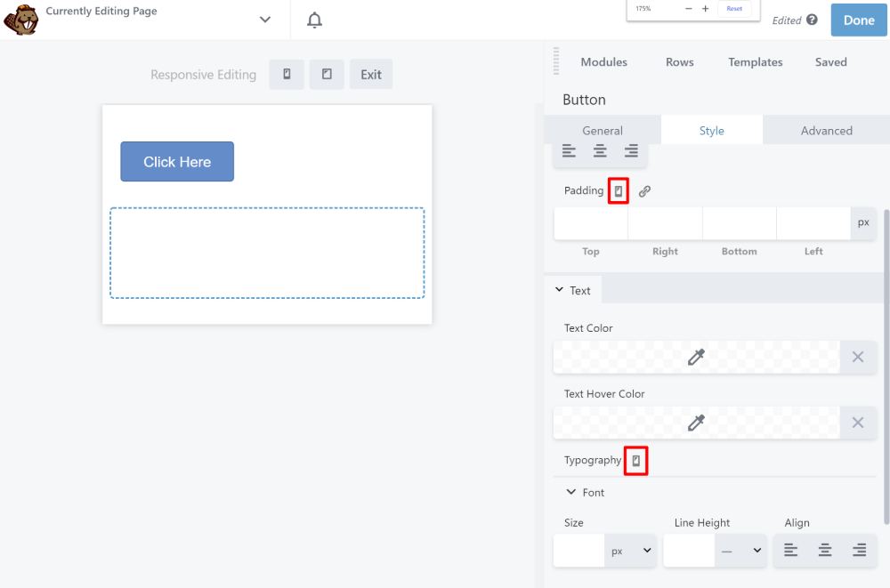Select the Click Here button module

177,162
